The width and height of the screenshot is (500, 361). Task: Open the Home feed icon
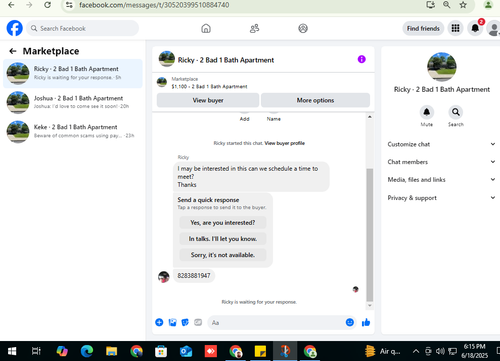[206, 28]
